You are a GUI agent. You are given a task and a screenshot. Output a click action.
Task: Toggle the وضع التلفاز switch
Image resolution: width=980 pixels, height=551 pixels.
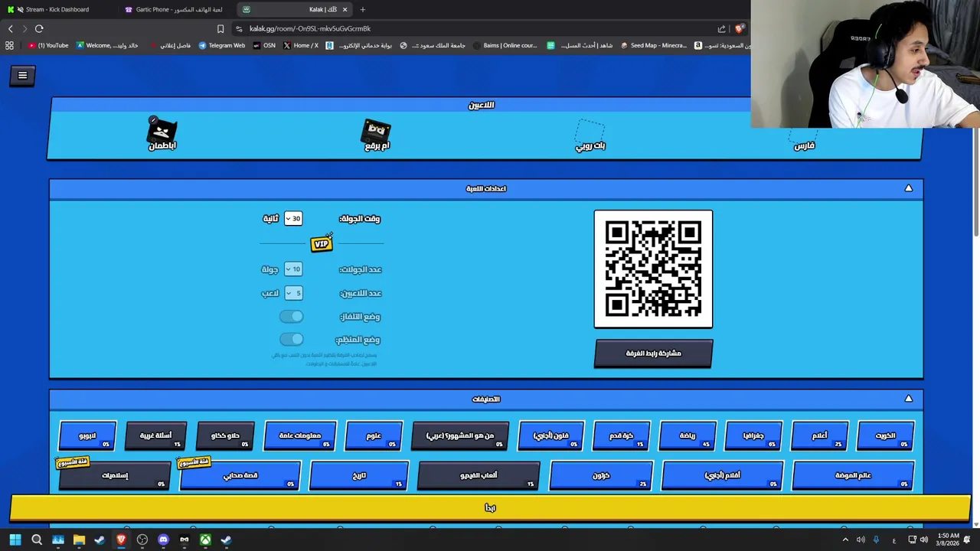(292, 316)
